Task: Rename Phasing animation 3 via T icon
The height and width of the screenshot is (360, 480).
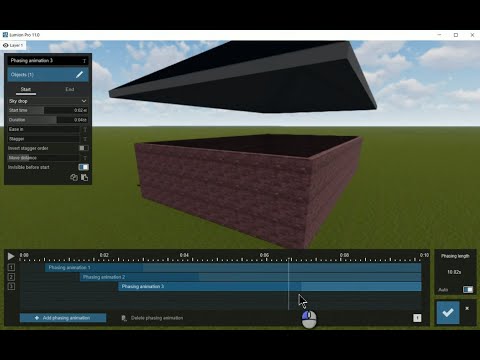Action: [x=84, y=61]
